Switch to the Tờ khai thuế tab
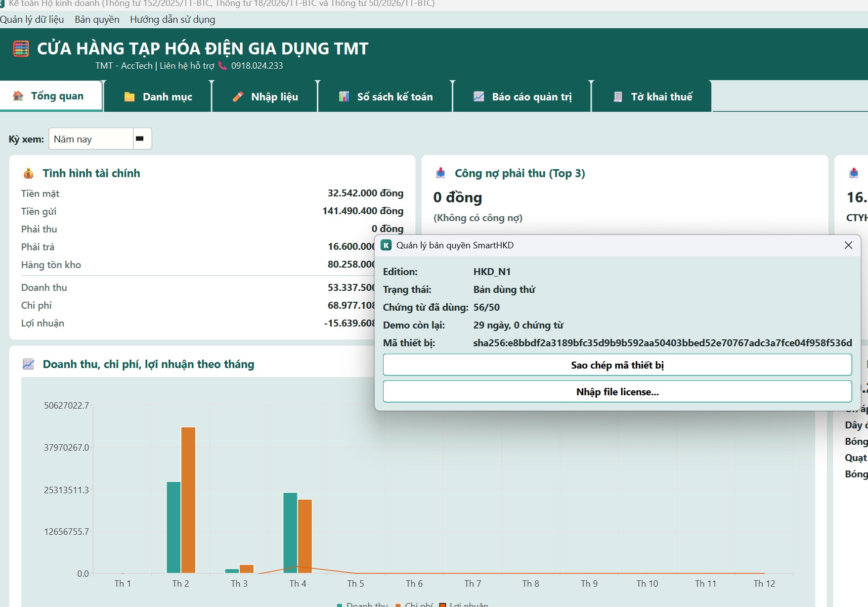 coord(652,96)
